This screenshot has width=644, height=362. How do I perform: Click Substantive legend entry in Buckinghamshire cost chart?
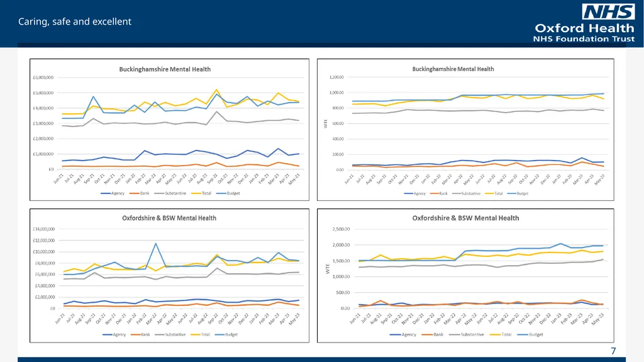click(170, 193)
